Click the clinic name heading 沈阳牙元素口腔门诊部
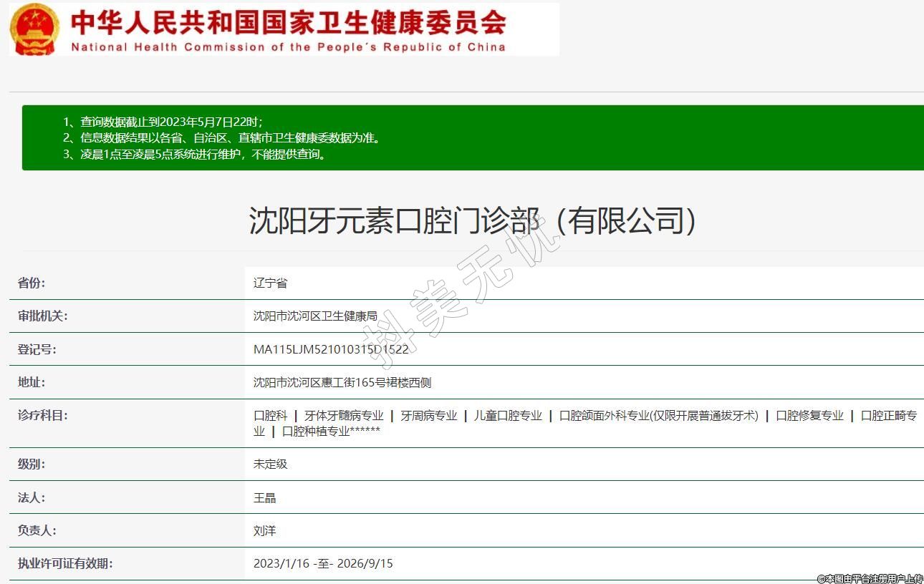The image size is (924, 584). [x=473, y=220]
